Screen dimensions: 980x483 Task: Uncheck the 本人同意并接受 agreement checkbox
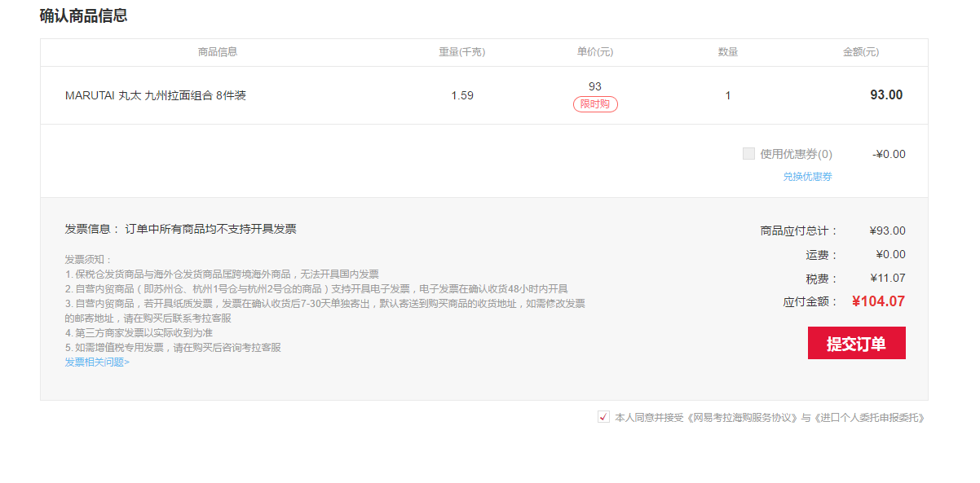click(x=603, y=417)
